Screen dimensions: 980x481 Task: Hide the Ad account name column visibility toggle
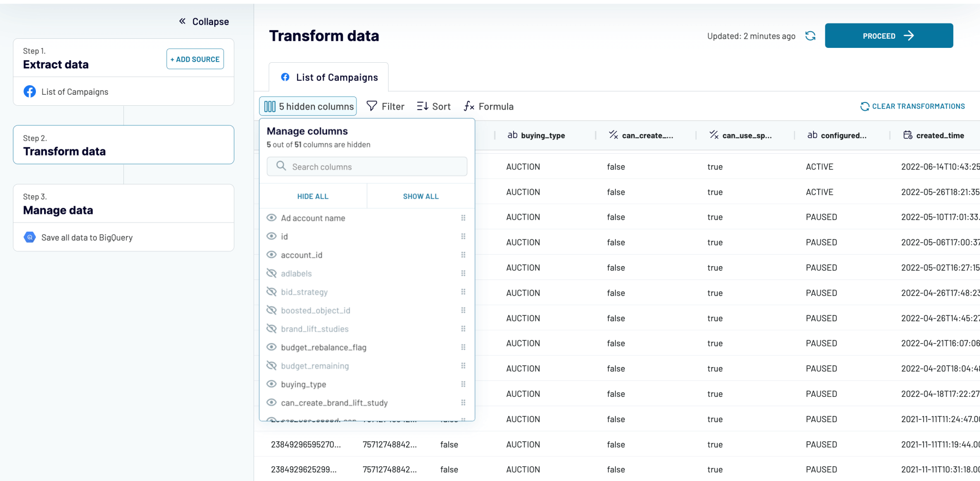point(271,218)
